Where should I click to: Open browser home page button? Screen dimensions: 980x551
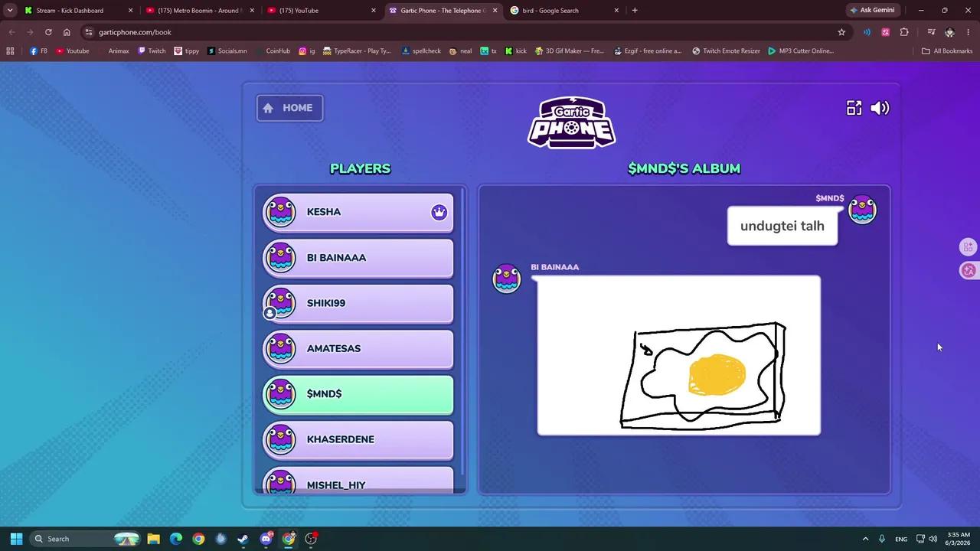67,32
